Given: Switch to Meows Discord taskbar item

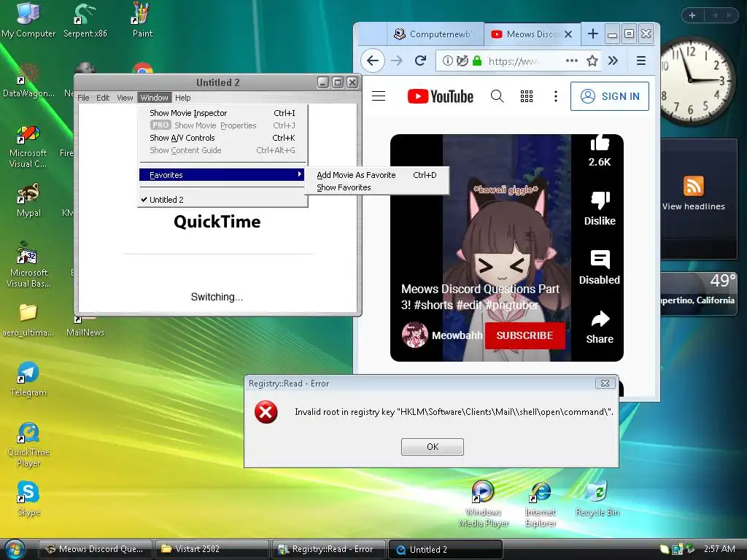Looking at the screenshot, I should (x=96, y=549).
